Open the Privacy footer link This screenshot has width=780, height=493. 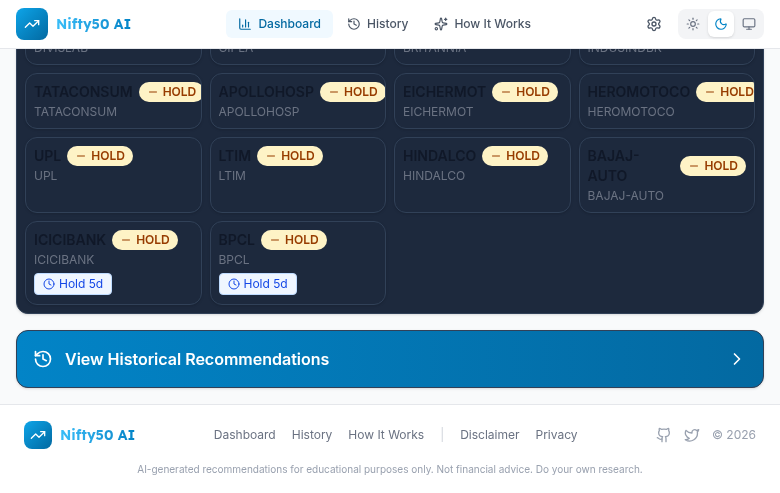click(556, 435)
